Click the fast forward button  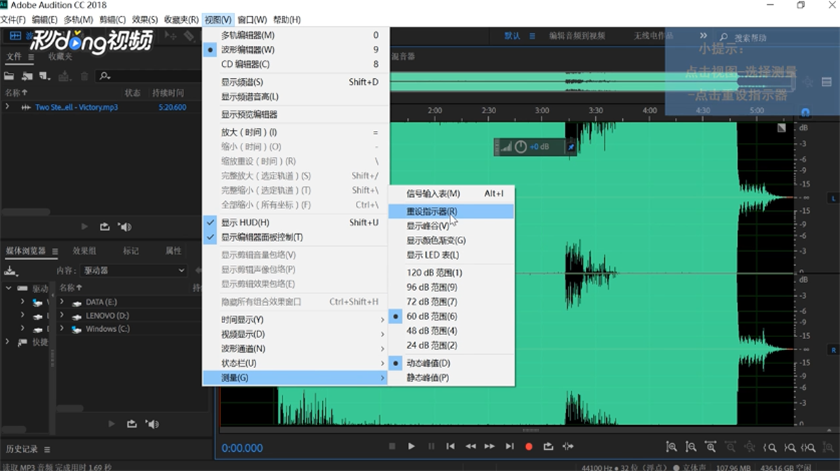click(490, 446)
